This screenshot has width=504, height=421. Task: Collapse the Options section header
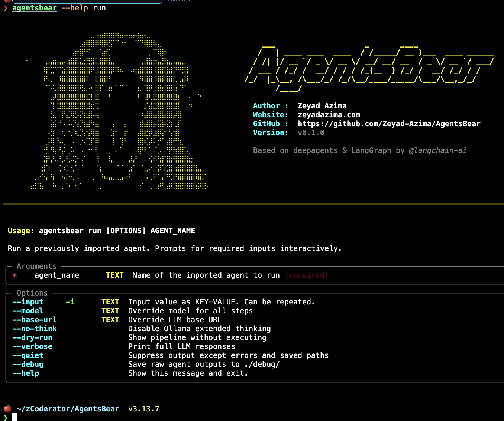click(x=32, y=293)
